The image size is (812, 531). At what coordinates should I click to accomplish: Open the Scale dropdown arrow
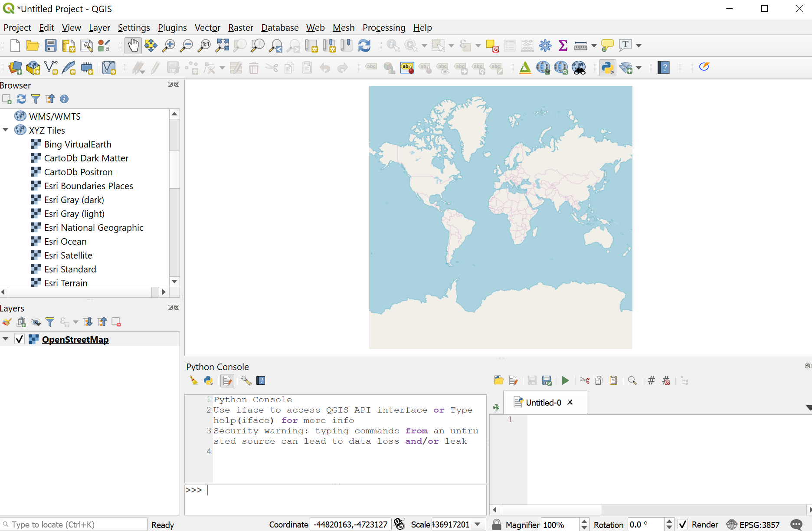478,524
